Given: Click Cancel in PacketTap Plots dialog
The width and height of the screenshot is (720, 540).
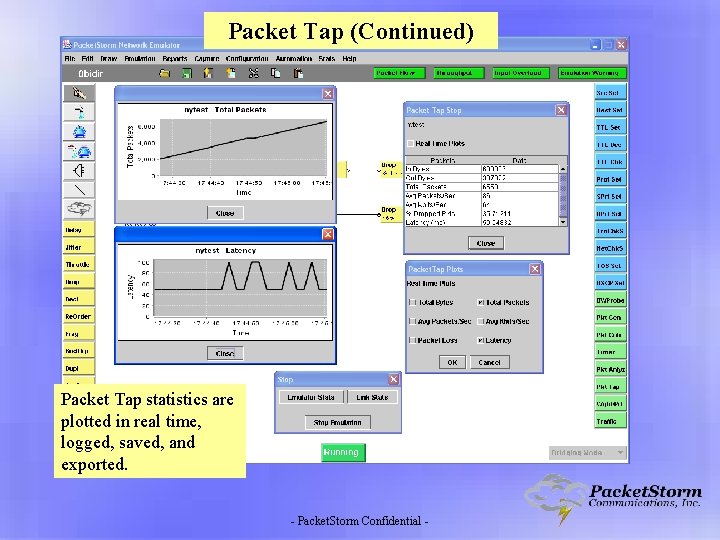Looking at the screenshot, I should click(489, 362).
